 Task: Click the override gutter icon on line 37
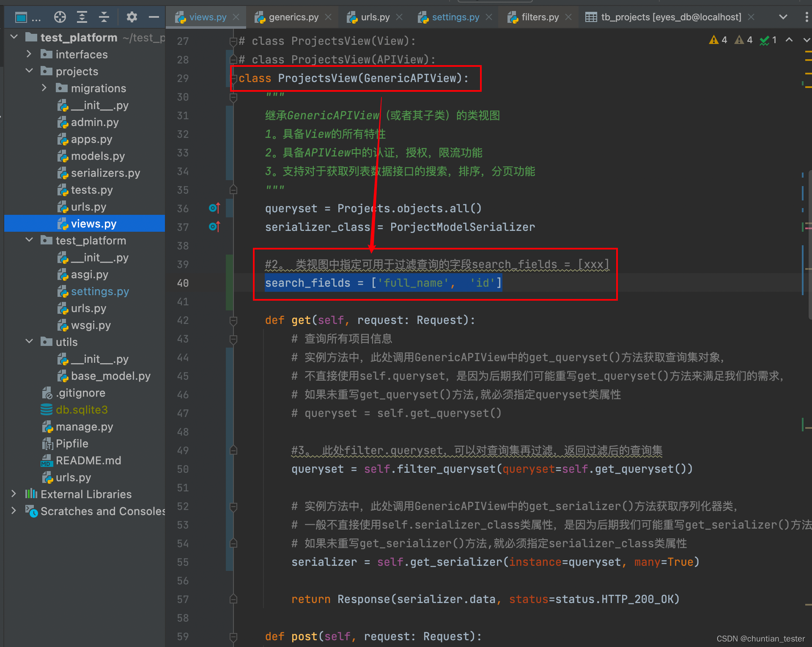tap(214, 227)
